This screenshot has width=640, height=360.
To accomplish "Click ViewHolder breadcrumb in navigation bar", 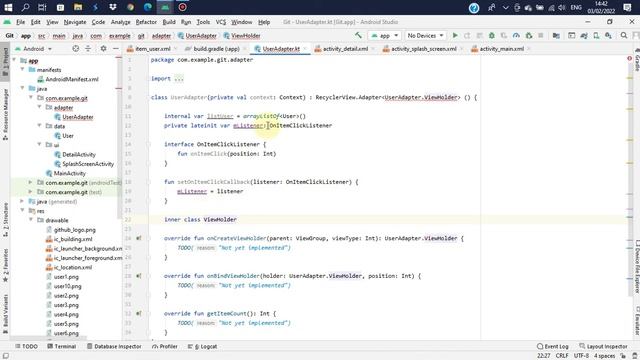I will (x=242, y=36).
